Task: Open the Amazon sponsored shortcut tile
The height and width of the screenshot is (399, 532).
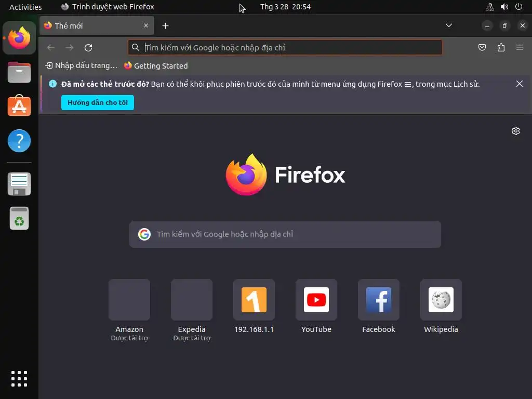Action: click(129, 300)
